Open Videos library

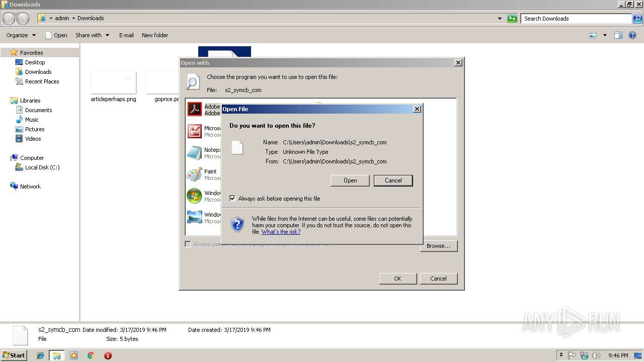33,139
